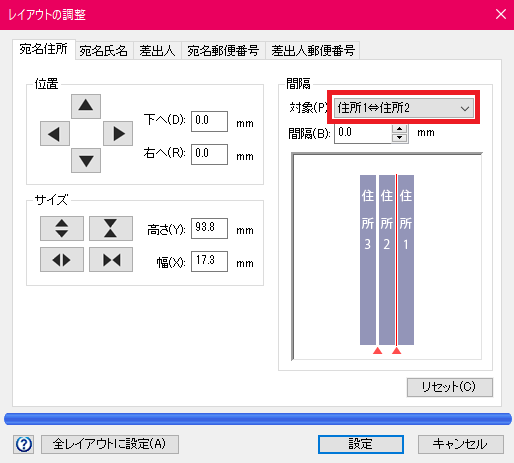Switch to the 宛名氏名 tab

pyautogui.click(x=104, y=51)
